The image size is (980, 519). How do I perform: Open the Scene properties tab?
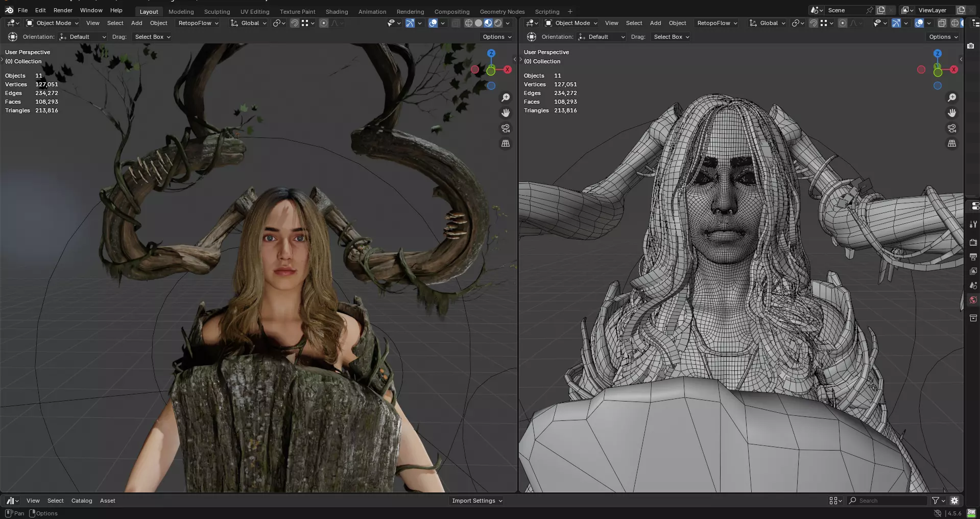coord(973,286)
